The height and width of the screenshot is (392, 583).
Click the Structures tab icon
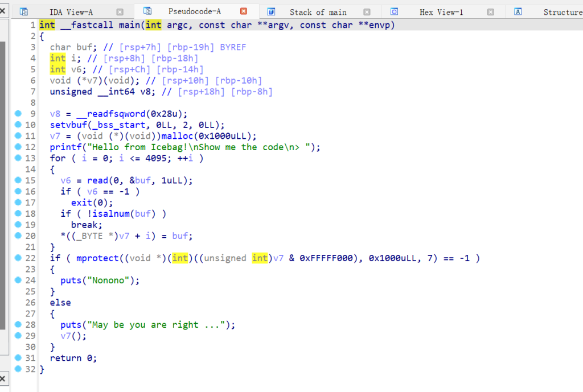(x=518, y=11)
